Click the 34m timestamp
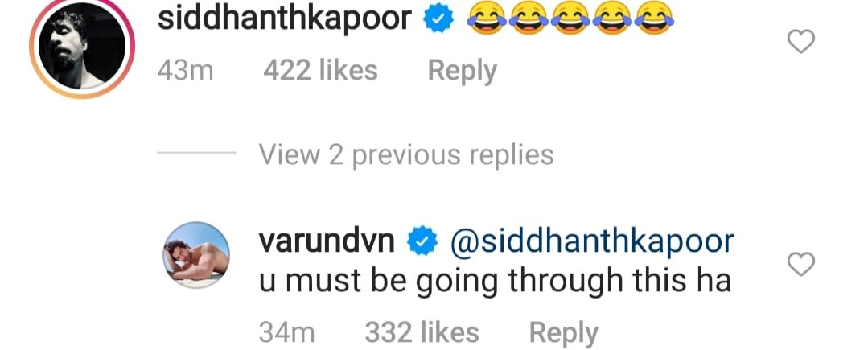Viewport: 868px width, 350px height. pos(286,333)
